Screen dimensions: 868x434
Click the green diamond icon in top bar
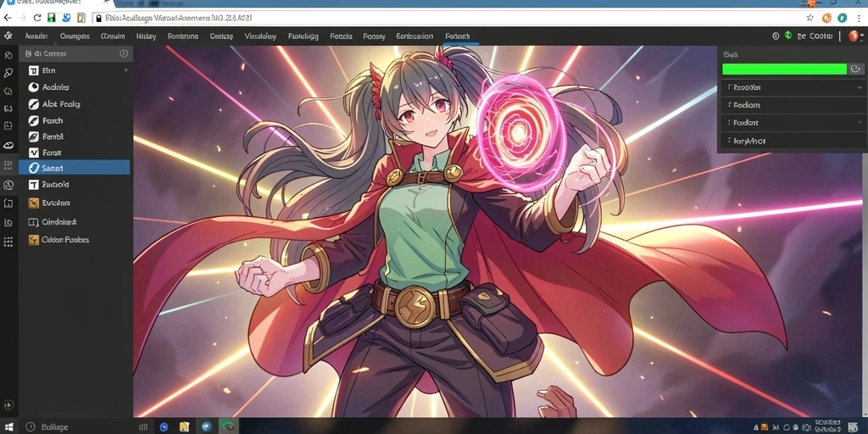pyautogui.click(x=788, y=36)
